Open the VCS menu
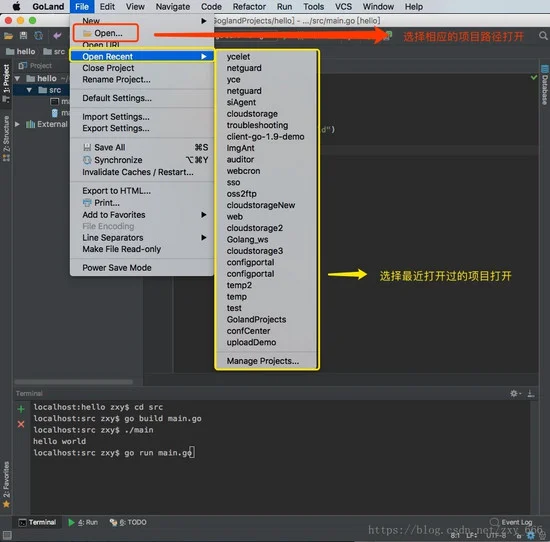550x542 pixels. [x=343, y=6]
